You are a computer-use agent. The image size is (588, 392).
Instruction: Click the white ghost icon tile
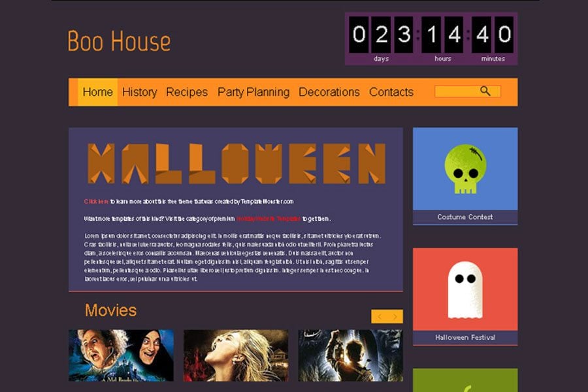pos(465,289)
